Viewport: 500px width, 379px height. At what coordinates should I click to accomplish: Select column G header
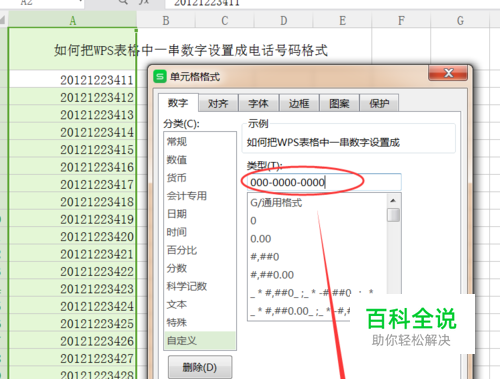pyautogui.click(x=460, y=21)
